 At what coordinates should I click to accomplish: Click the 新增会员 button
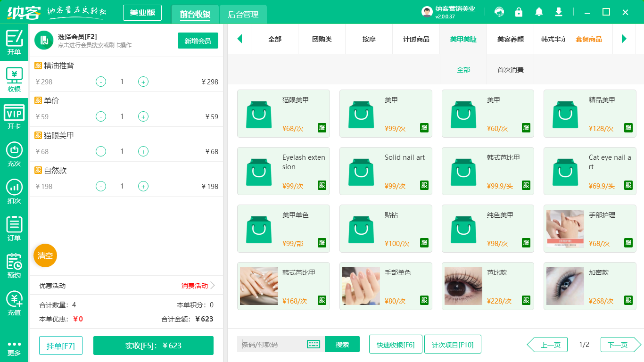coord(198,41)
